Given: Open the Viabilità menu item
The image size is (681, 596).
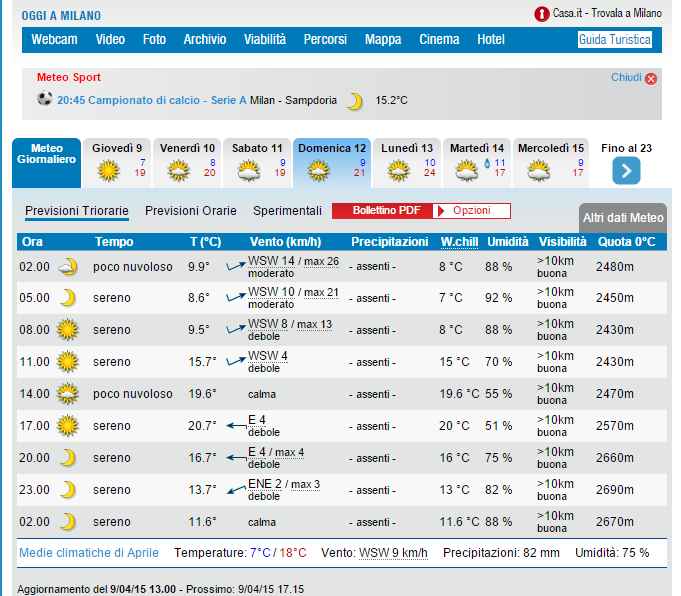Looking at the screenshot, I should click(265, 40).
